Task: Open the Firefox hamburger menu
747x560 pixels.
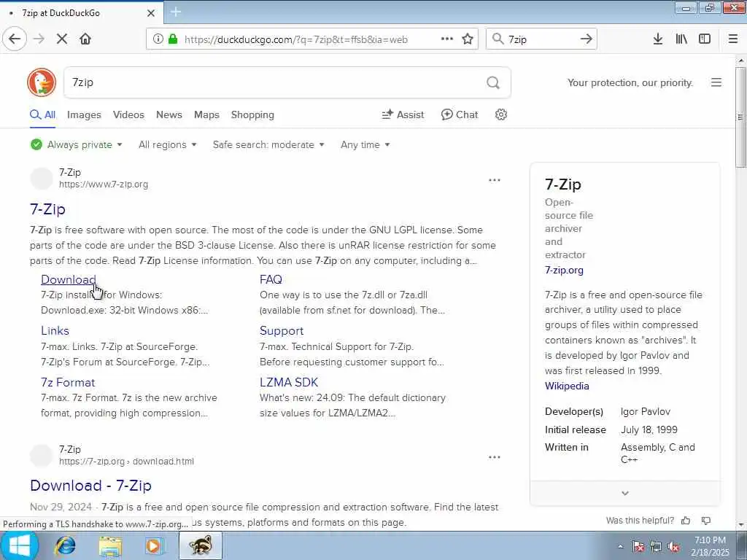Action: [733, 39]
